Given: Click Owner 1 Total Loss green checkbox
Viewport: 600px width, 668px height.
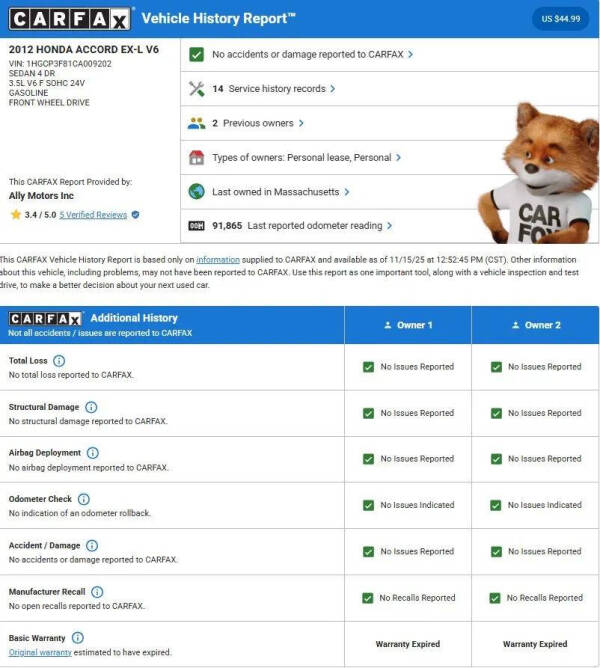Looking at the screenshot, I should click(369, 367).
